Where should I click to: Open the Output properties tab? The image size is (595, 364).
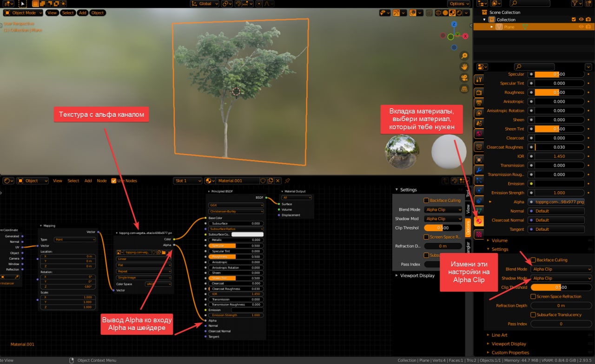[x=479, y=103]
